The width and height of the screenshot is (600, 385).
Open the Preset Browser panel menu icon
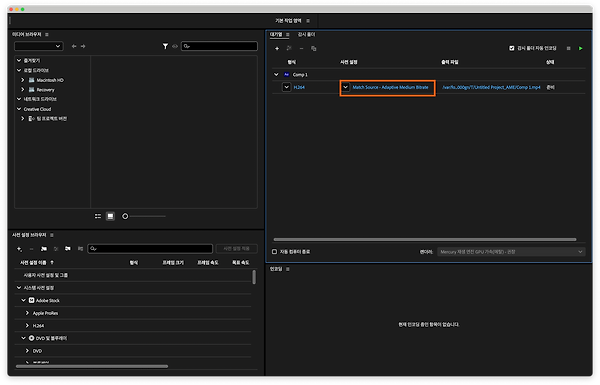pyautogui.click(x=52, y=235)
